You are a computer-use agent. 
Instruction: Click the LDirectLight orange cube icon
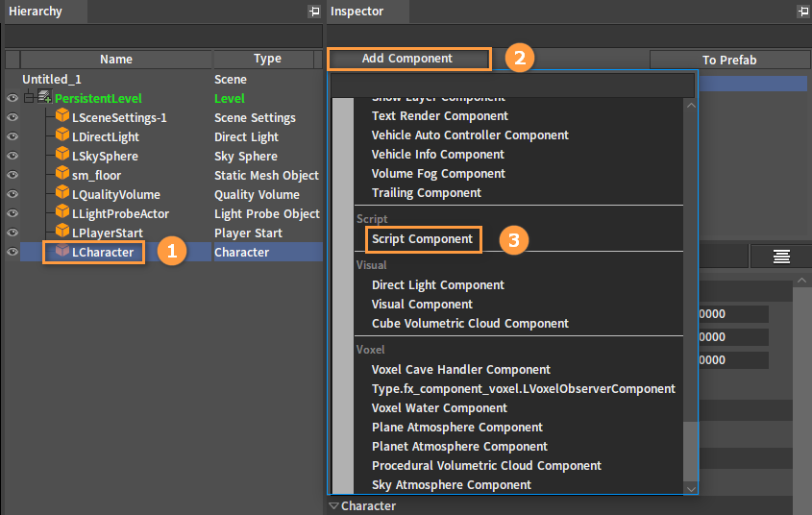pyautogui.click(x=62, y=136)
